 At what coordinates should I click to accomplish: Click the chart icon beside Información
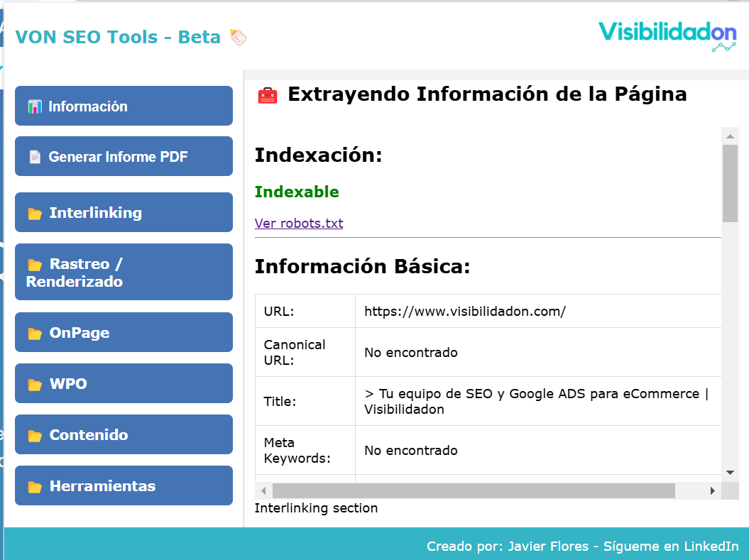(x=35, y=106)
